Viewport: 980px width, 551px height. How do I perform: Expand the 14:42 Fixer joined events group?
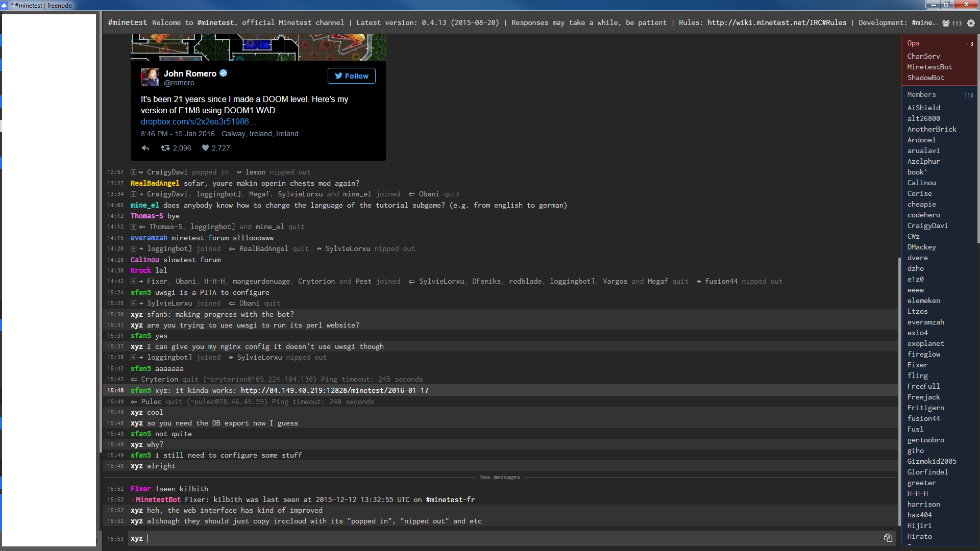pos(133,282)
